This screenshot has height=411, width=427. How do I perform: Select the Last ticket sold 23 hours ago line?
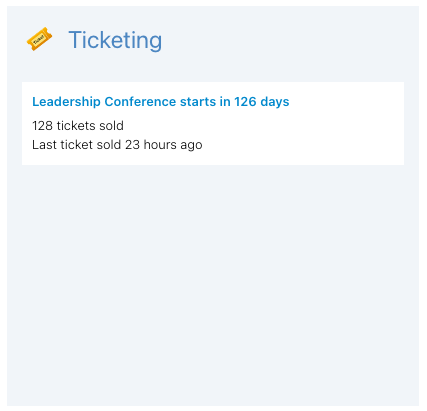(x=117, y=145)
